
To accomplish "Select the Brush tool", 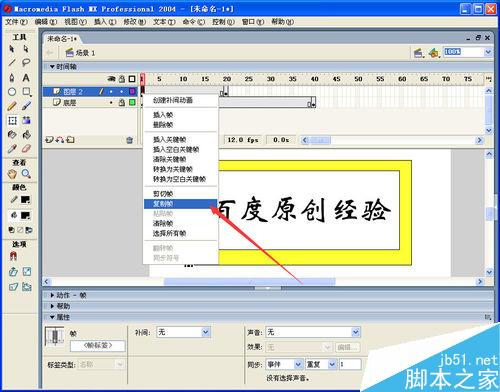I will point(26,106).
